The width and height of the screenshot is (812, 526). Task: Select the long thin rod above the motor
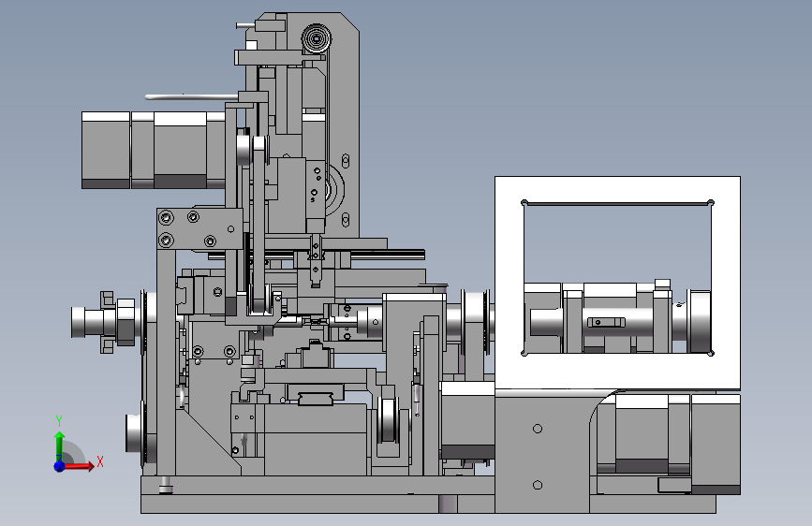pos(190,96)
